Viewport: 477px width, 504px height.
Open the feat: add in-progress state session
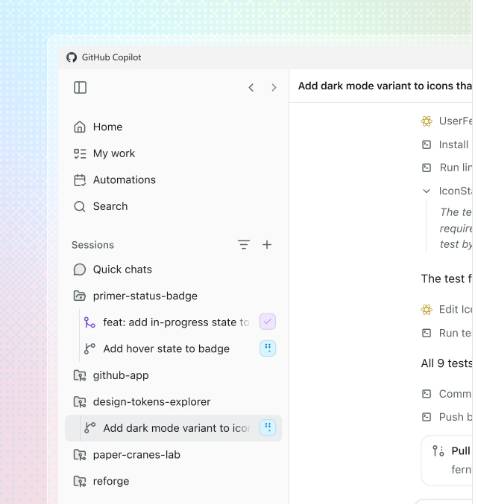pos(166,322)
